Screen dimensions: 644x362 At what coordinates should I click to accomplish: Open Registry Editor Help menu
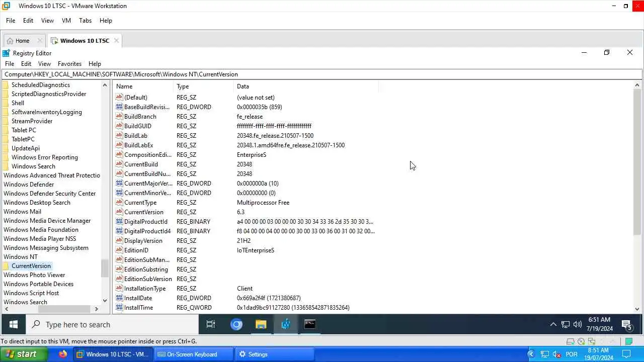[x=95, y=64]
